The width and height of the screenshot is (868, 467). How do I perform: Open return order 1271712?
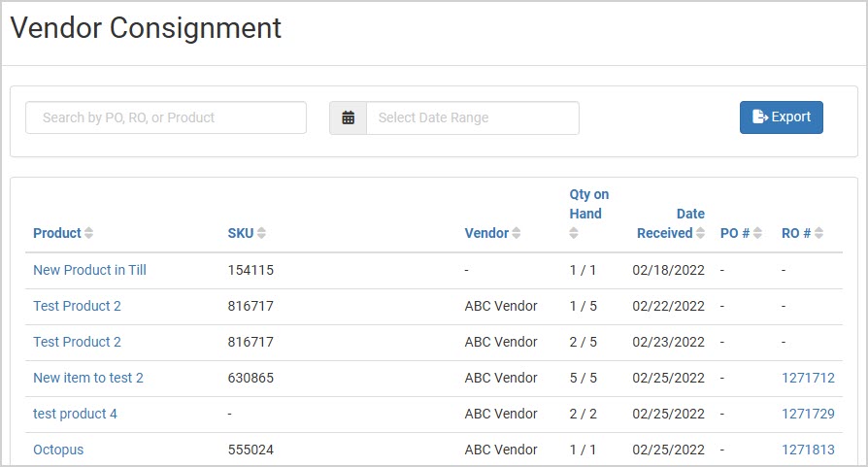[x=808, y=378]
